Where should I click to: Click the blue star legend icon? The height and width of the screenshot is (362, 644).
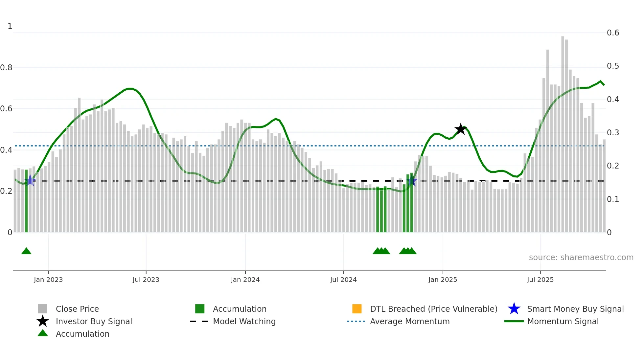(x=514, y=309)
